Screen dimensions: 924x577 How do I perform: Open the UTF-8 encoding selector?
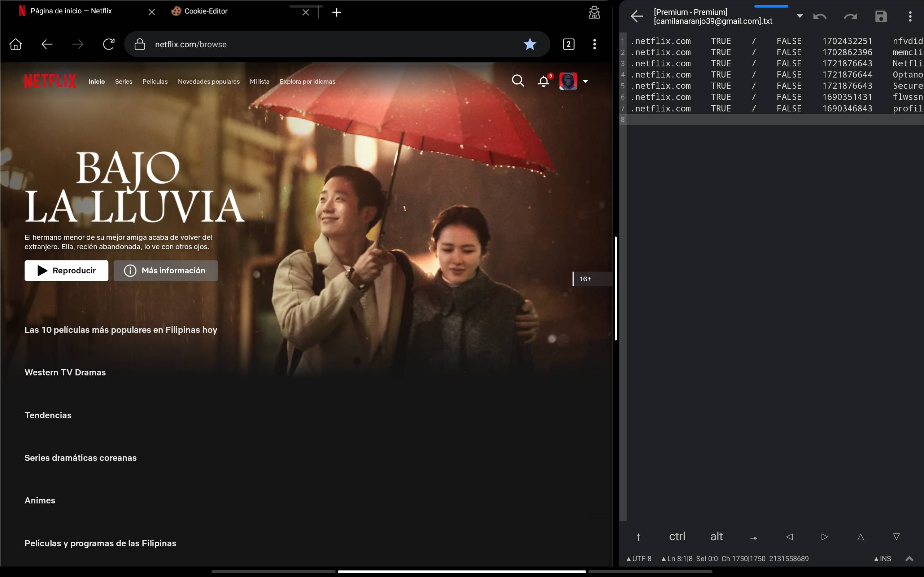pos(639,559)
